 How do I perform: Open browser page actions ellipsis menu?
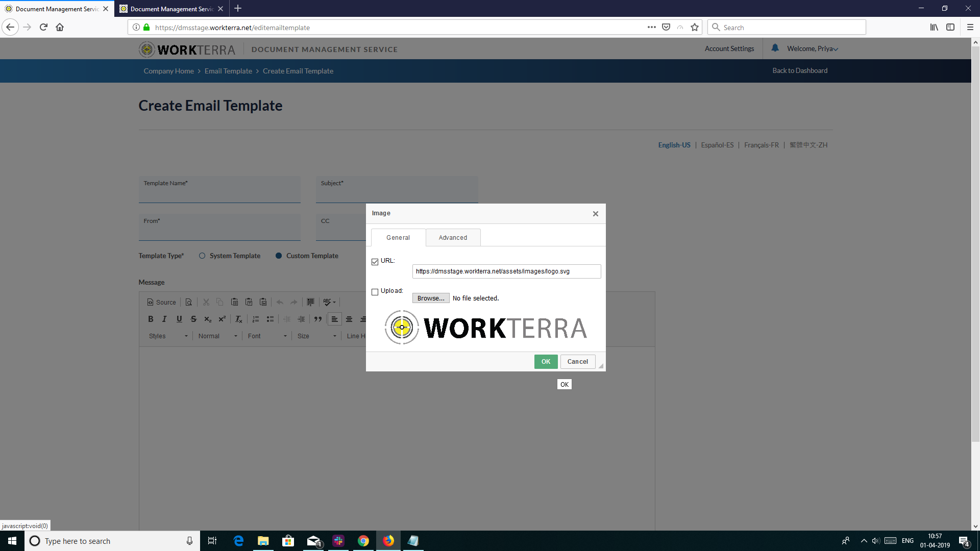click(652, 28)
